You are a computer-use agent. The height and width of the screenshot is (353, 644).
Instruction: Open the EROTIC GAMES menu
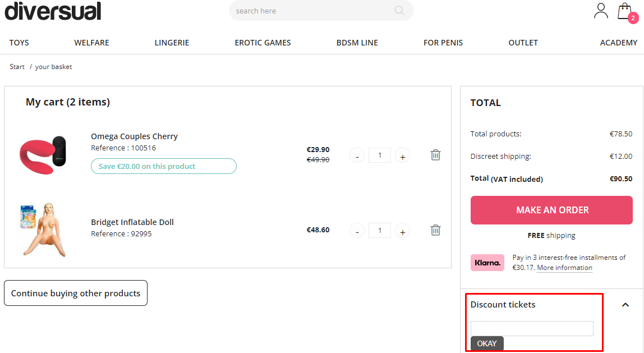click(x=263, y=43)
